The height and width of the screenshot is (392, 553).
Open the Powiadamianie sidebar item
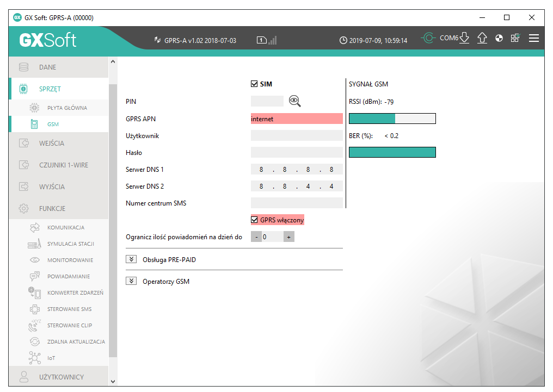68,277
